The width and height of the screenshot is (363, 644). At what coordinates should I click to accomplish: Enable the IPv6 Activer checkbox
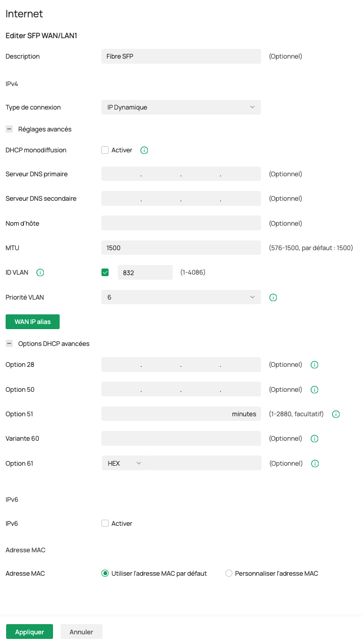click(105, 523)
